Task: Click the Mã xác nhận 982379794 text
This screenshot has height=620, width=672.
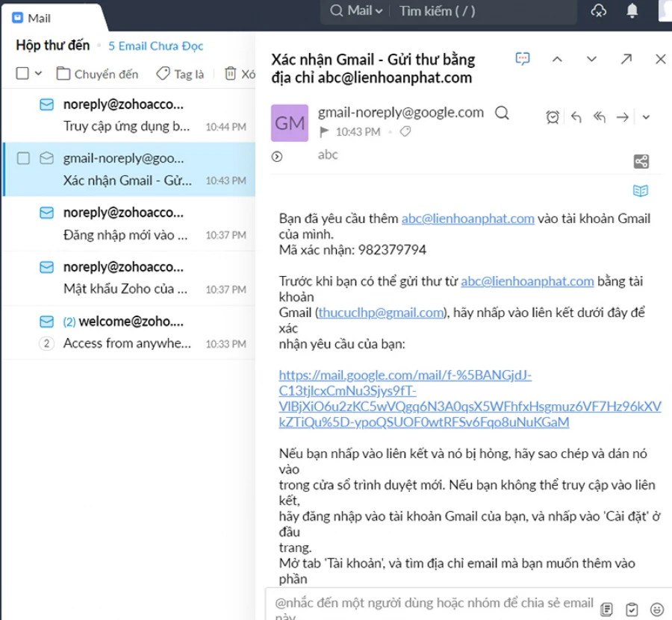Action: (352, 250)
